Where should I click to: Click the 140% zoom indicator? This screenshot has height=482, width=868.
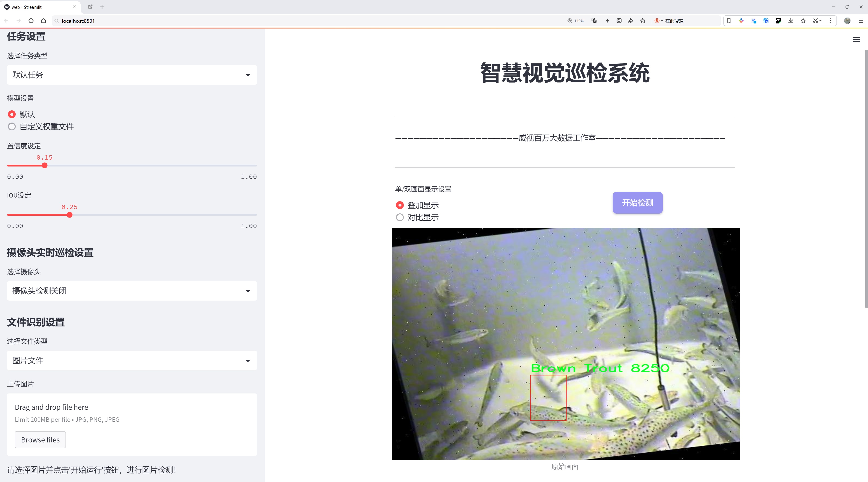pyautogui.click(x=575, y=20)
